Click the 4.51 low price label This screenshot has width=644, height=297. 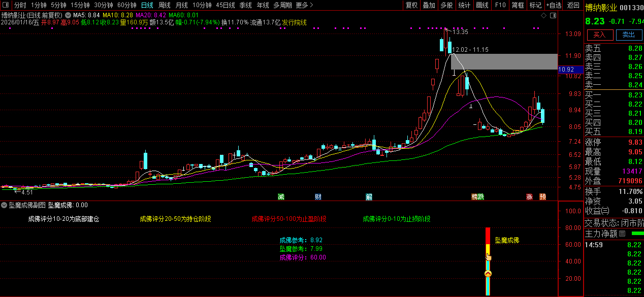coord(27,192)
